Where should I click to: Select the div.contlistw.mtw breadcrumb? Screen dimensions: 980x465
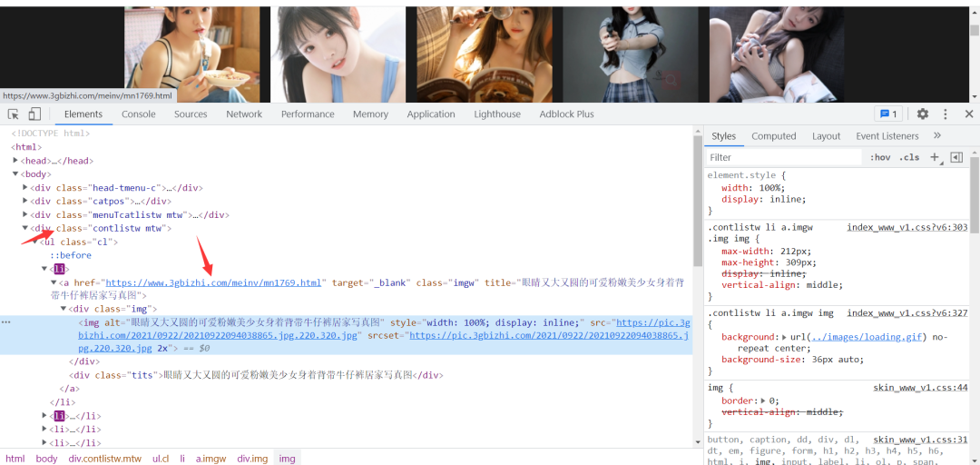[x=105, y=459]
